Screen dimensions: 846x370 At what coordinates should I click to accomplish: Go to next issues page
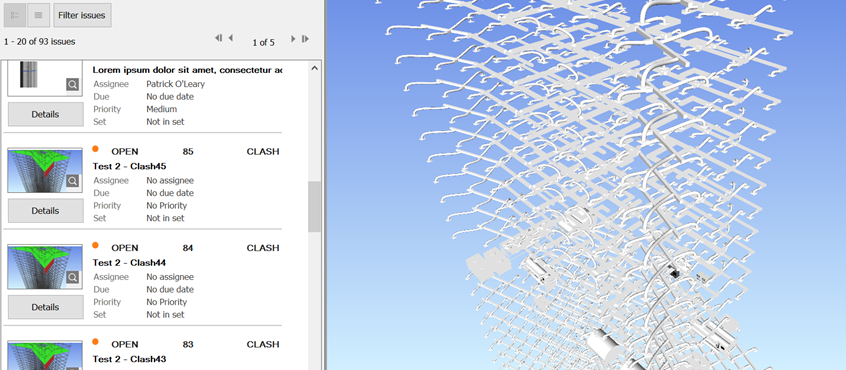click(293, 39)
